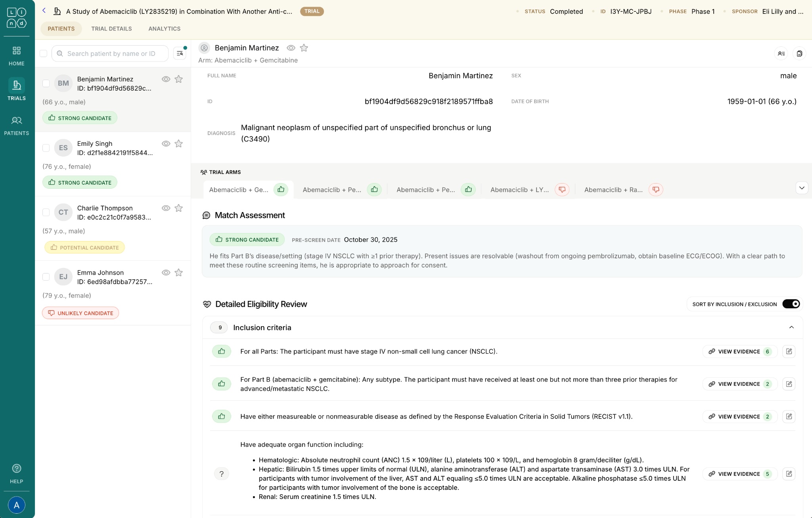
Task: Star Benjamin Martinez as a favorite
Action: [304, 48]
